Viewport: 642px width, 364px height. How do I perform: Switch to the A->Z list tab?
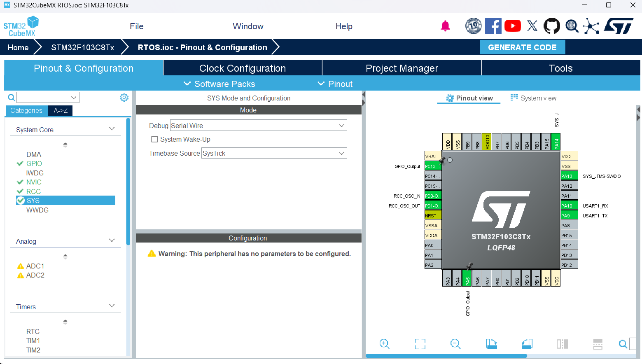[x=61, y=110]
